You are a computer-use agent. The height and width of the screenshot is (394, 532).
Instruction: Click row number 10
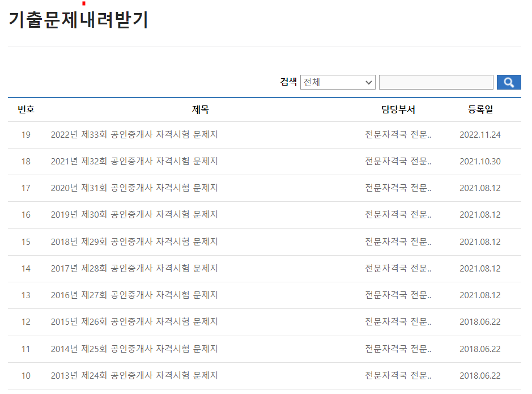26,376
